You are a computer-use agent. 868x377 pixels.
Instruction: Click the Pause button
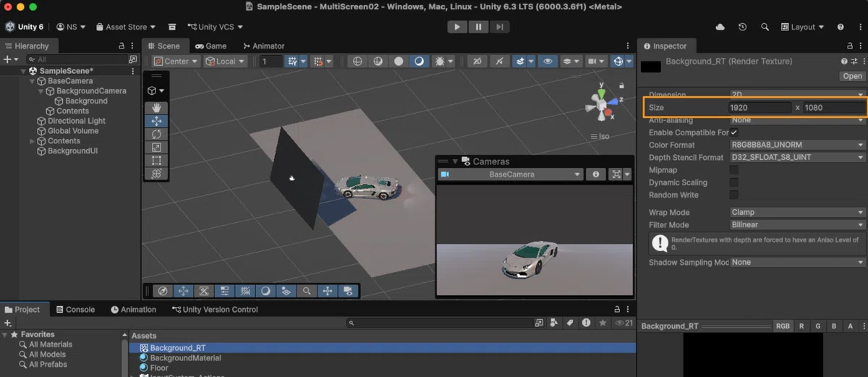pyautogui.click(x=478, y=27)
